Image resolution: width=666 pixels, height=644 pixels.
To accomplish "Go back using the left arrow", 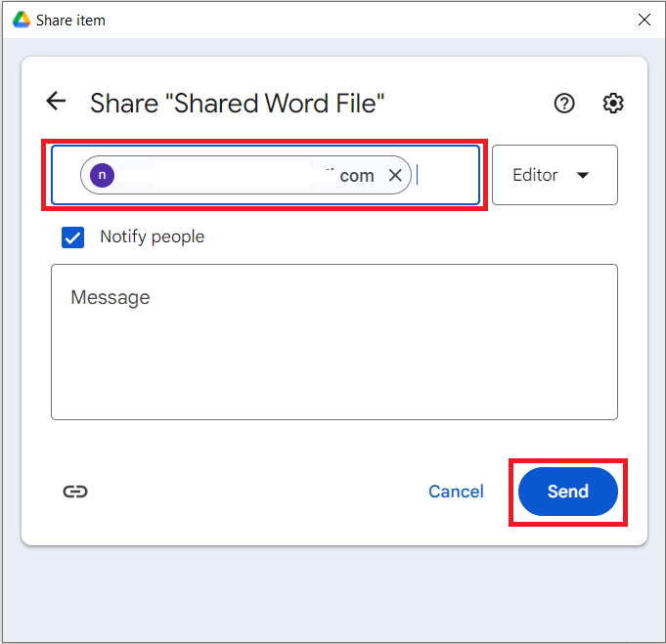I will [56, 102].
